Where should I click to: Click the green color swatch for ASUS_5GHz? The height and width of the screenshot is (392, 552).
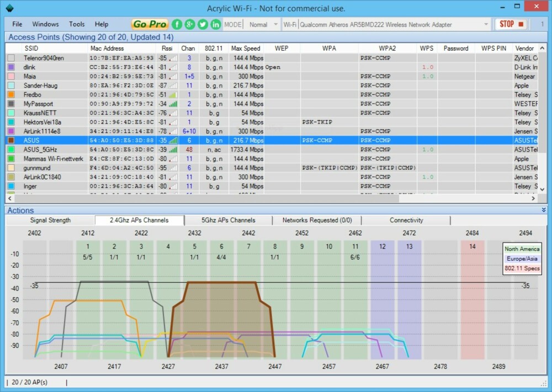click(11, 149)
